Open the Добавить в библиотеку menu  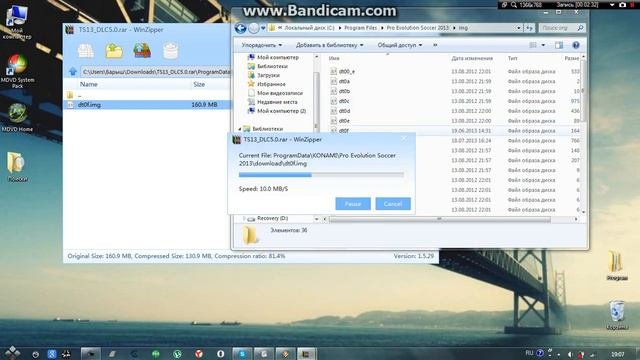(x=329, y=45)
